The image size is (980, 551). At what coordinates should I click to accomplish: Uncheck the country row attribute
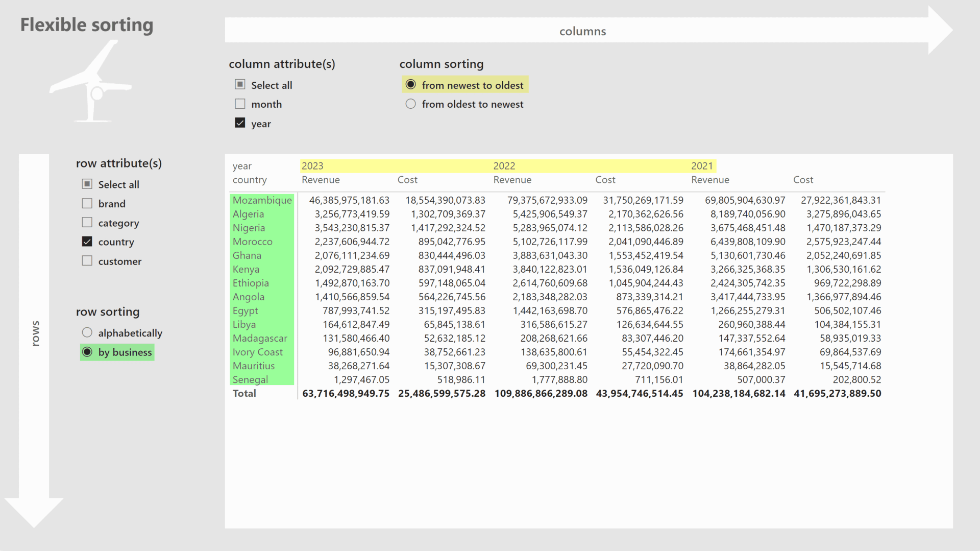87,242
